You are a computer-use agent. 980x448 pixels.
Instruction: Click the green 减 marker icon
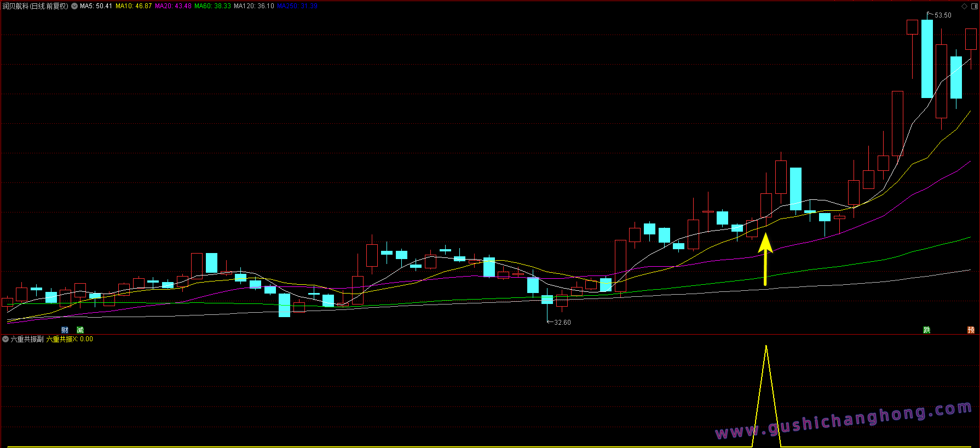[x=80, y=330]
